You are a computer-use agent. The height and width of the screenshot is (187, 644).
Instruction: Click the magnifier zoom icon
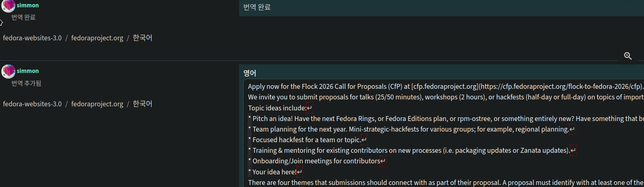pos(628,56)
